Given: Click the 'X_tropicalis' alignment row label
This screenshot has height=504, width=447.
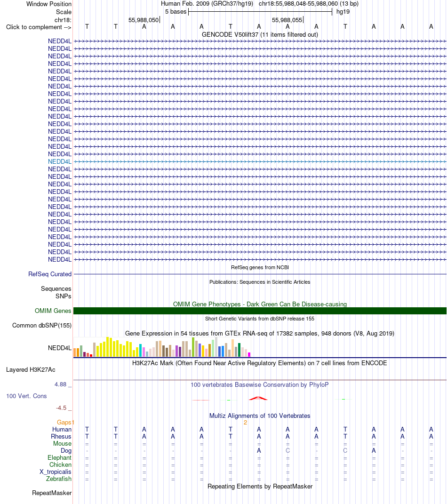Looking at the screenshot, I should (56, 472).
